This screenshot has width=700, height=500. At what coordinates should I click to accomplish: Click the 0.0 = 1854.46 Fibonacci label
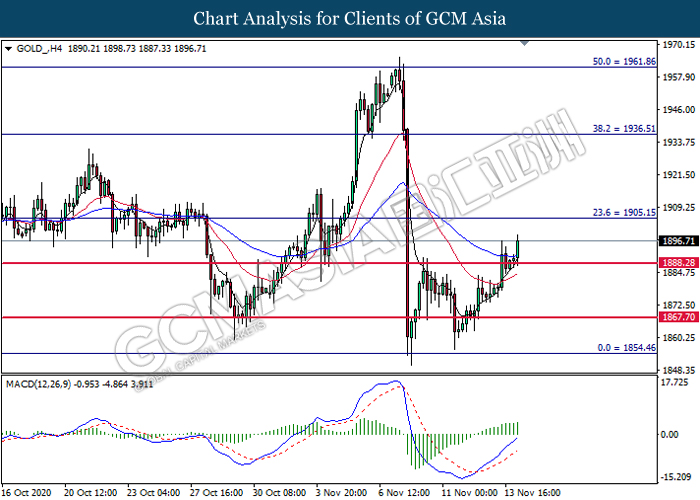tap(627, 348)
